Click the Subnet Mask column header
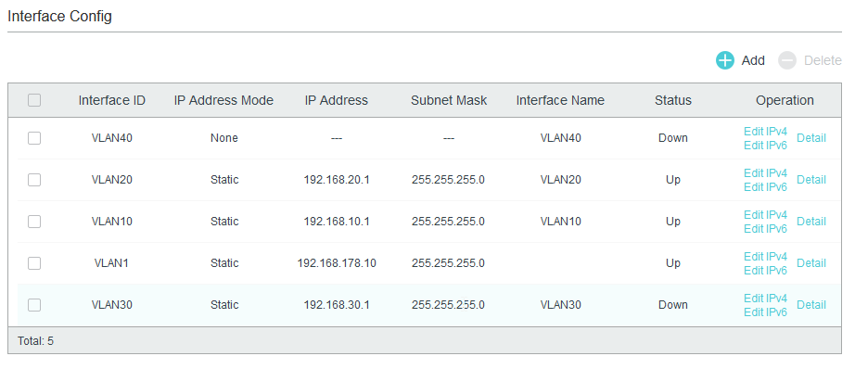The image size is (868, 369). point(449,100)
